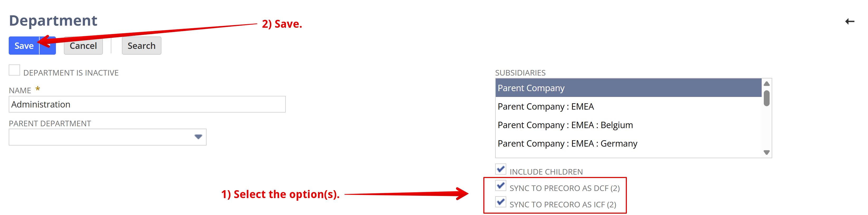Click the Cancel button
Image resolution: width=868 pixels, height=215 pixels.
pos(83,46)
